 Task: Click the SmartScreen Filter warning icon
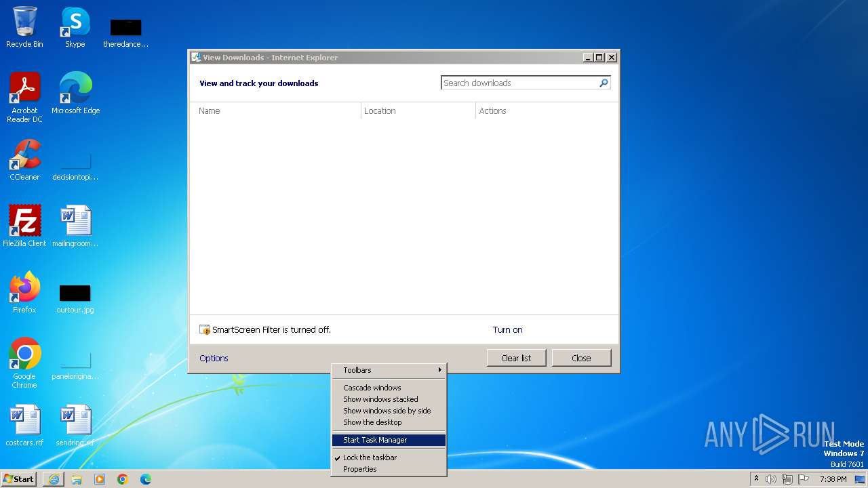click(205, 329)
